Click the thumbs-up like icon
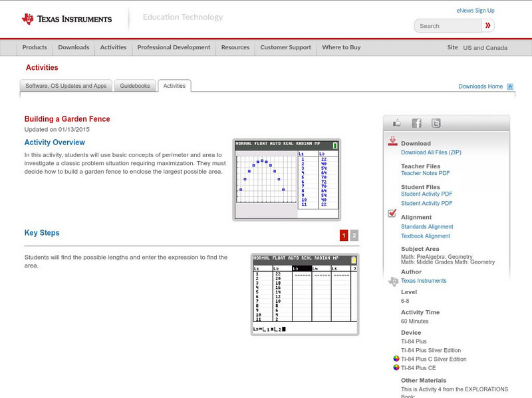The width and height of the screenshot is (532, 398). coord(397,123)
